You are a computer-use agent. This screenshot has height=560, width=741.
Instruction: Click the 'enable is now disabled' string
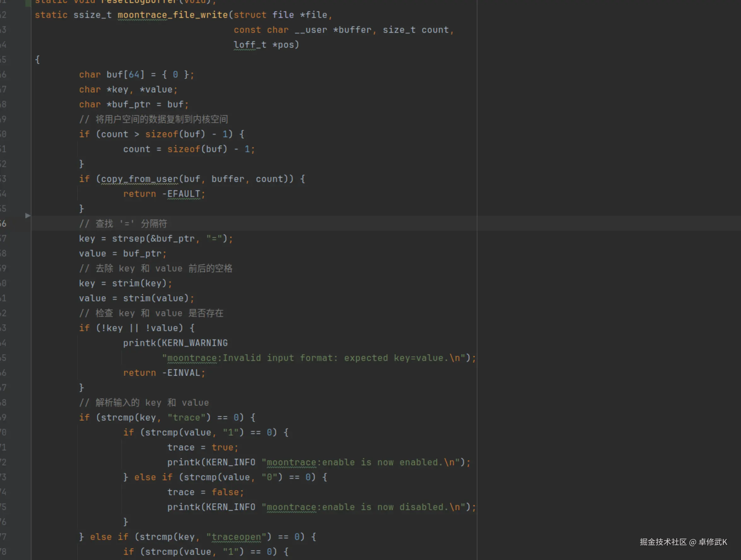point(368,507)
